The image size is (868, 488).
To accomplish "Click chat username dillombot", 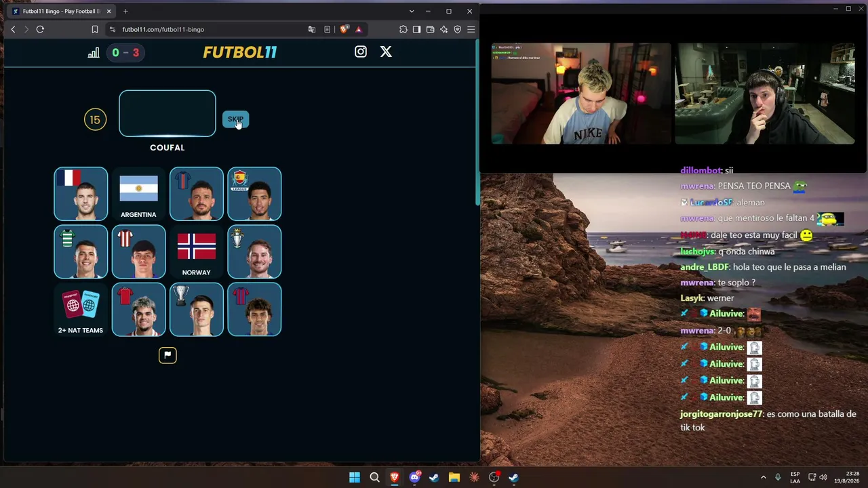I will coord(699,171).
